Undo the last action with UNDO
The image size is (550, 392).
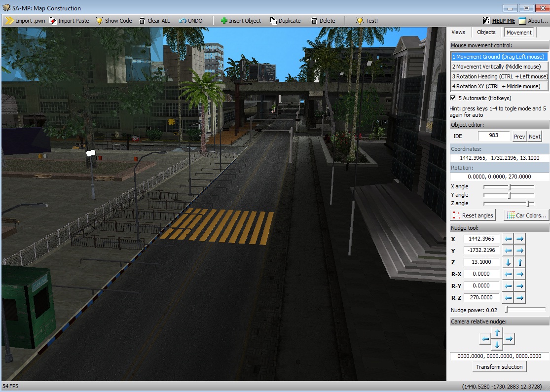[190, 21]
